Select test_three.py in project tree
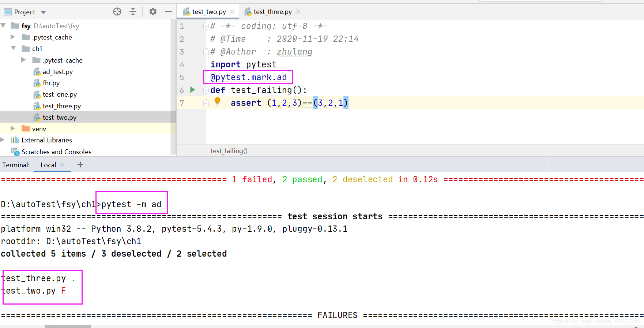Screen dimensions: 644x328 click(61, 106)
